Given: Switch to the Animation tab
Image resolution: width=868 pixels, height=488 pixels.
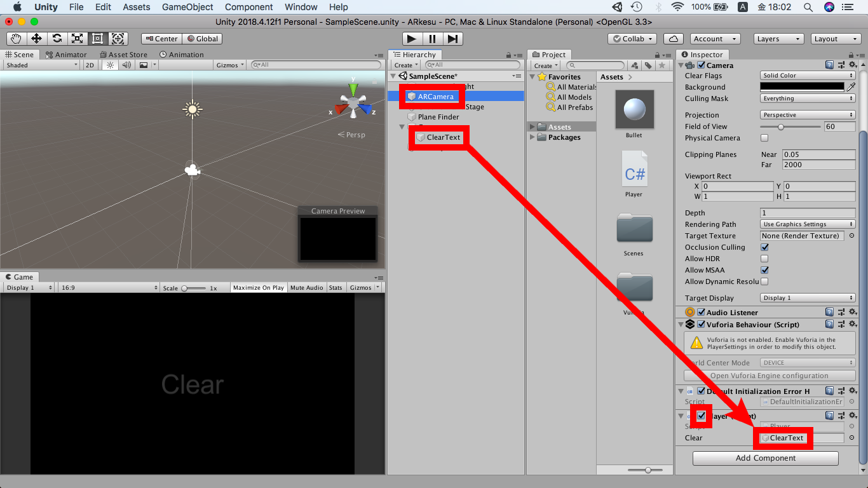Looking at the screenshot, I should [182, 55].
